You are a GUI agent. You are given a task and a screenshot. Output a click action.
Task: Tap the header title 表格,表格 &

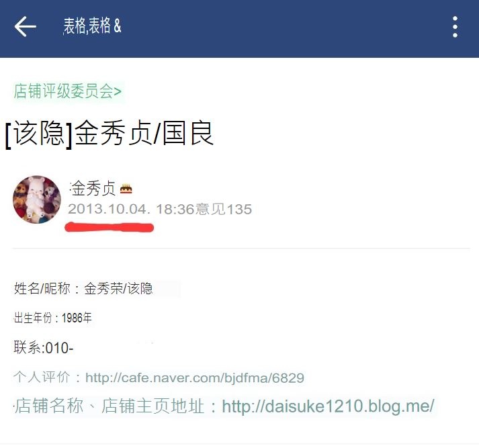[x=92, y=26]
